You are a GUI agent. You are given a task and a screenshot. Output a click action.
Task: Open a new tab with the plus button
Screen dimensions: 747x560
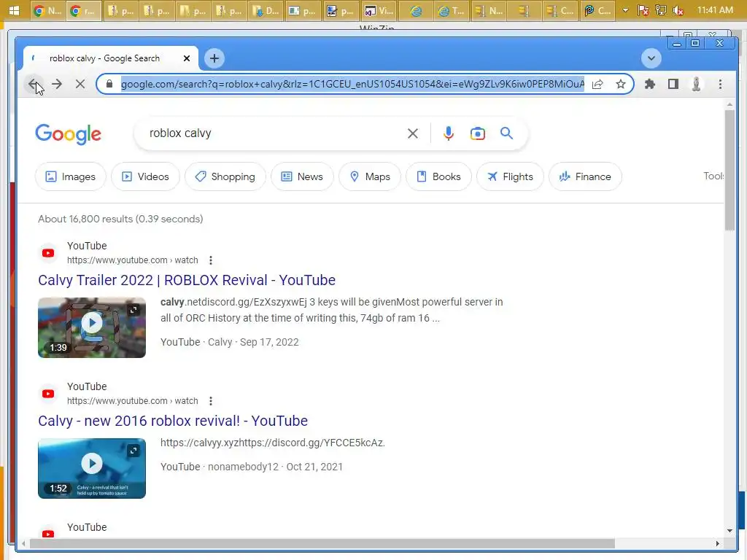[214, 58]
